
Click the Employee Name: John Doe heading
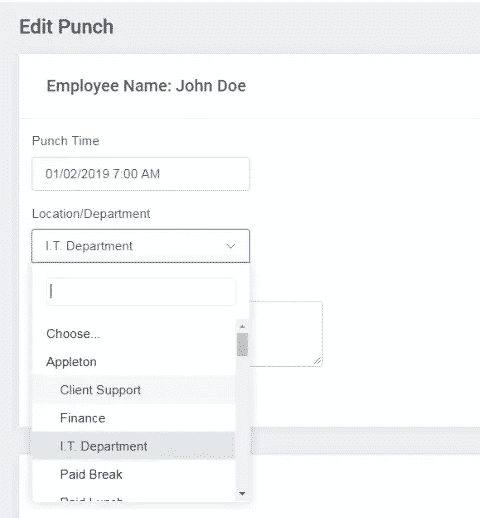coord(146,86)
